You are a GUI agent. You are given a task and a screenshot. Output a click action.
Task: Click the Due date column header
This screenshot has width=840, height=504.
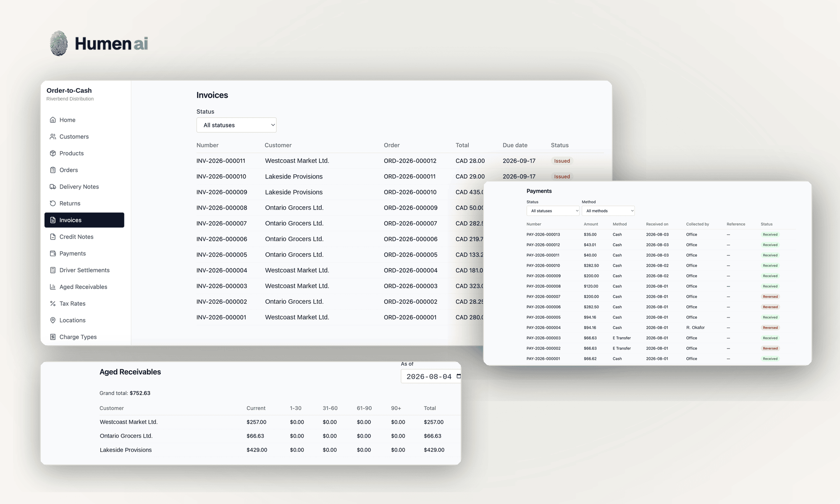(515, 145)
